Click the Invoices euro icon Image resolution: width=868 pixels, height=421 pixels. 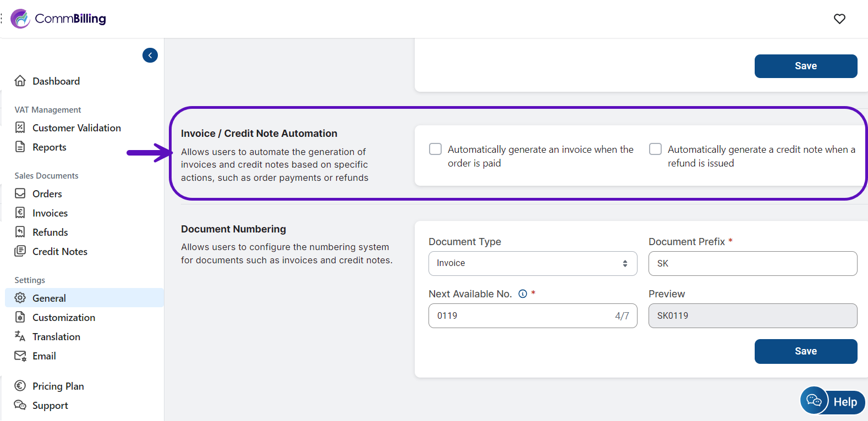pyautogui.click(x=20, y=213)
